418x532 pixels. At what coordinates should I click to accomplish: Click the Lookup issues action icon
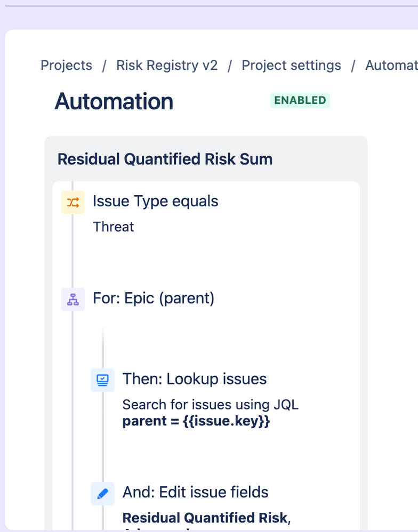pyautogui.click(x=102, y=380)
